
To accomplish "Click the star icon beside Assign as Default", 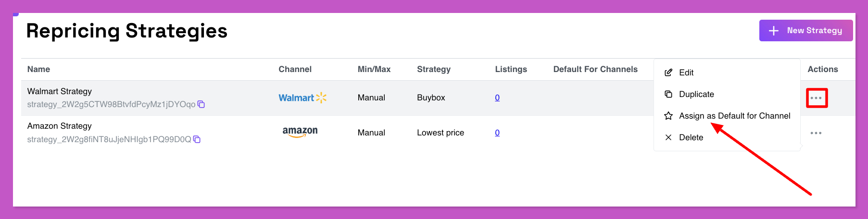I will 668,116.
